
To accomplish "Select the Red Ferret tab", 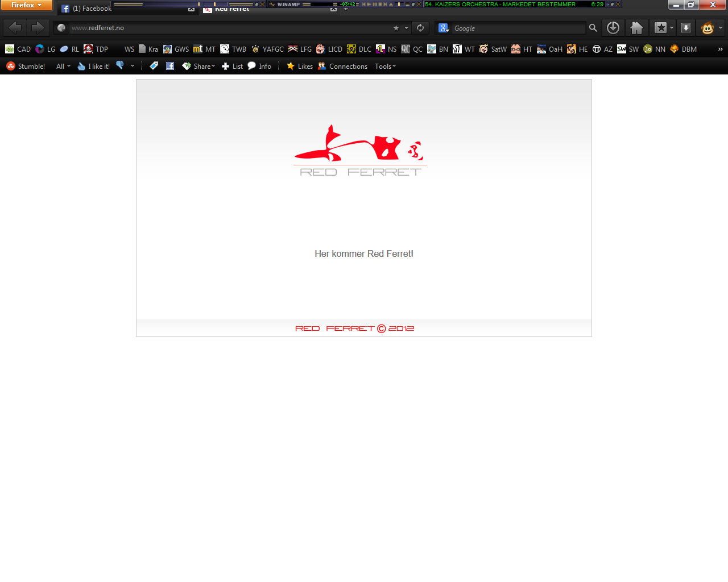I will 232,9.
